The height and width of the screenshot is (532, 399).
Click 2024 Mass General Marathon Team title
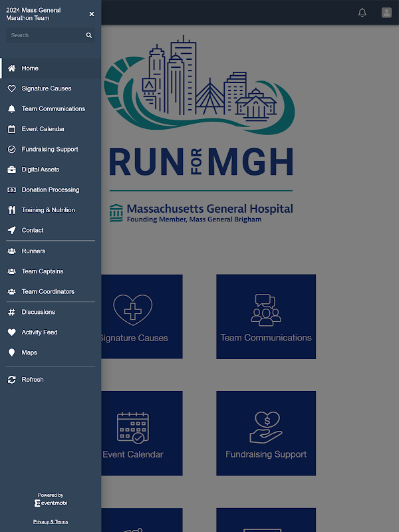[33, 14]
